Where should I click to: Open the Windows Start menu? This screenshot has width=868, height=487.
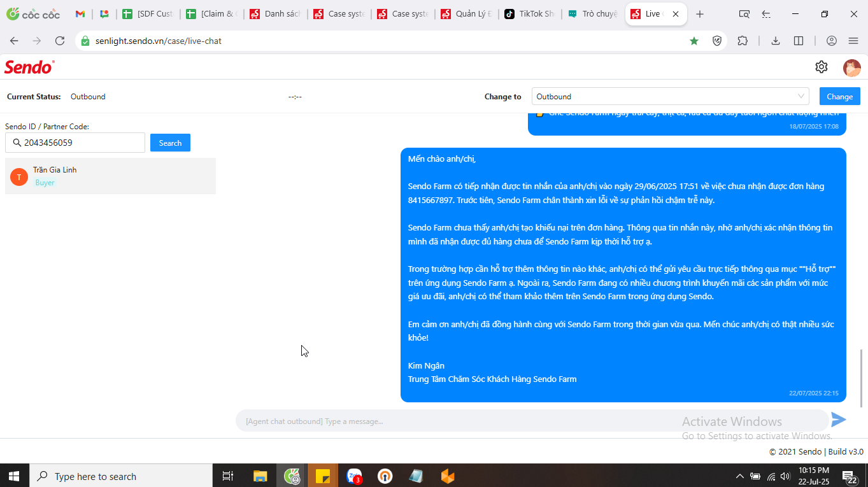[14, 476]
